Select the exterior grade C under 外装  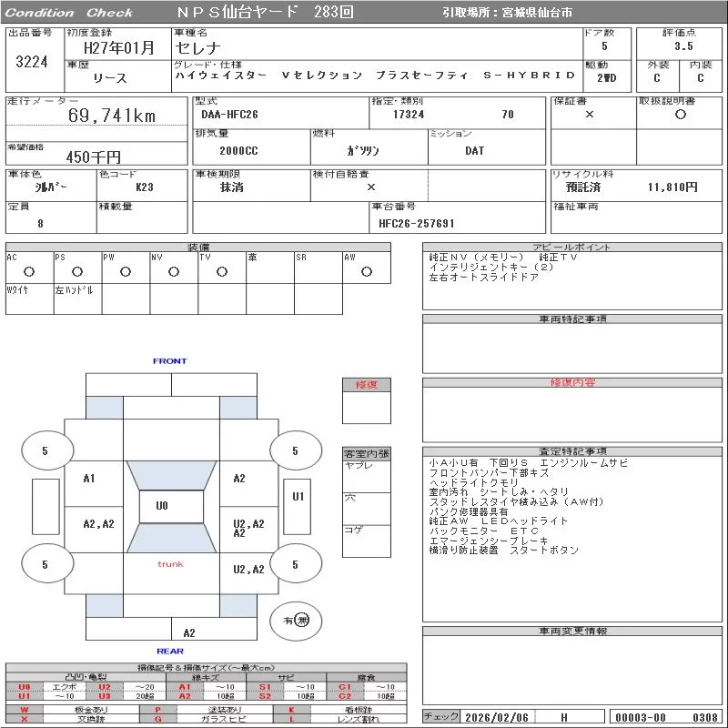pos(656,78)
